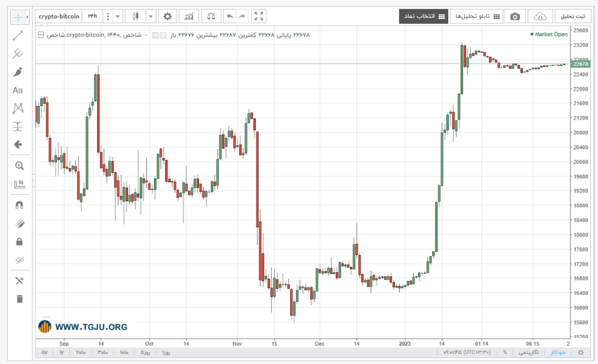This screenshot has height=364, width=598.
Task: Select the trend line drawing tool
Action: click(18, 35)
